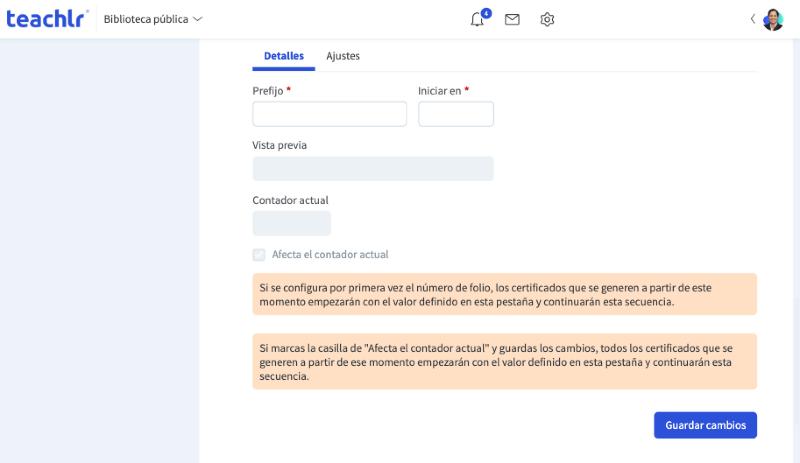The width and height of the screenshot is (800, 463).
Task: Click the left chevron beside the avatar
Action: (x=753, y=19)
